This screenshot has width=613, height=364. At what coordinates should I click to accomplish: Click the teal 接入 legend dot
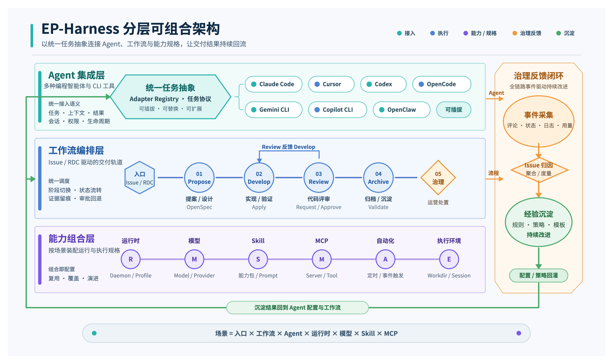(x=399, y=33)
